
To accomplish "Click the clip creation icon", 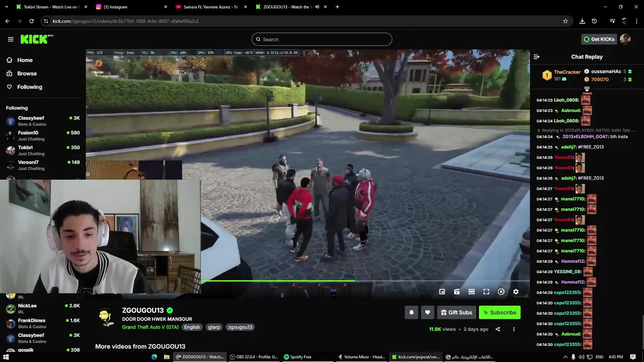I will tap(457, 292).
